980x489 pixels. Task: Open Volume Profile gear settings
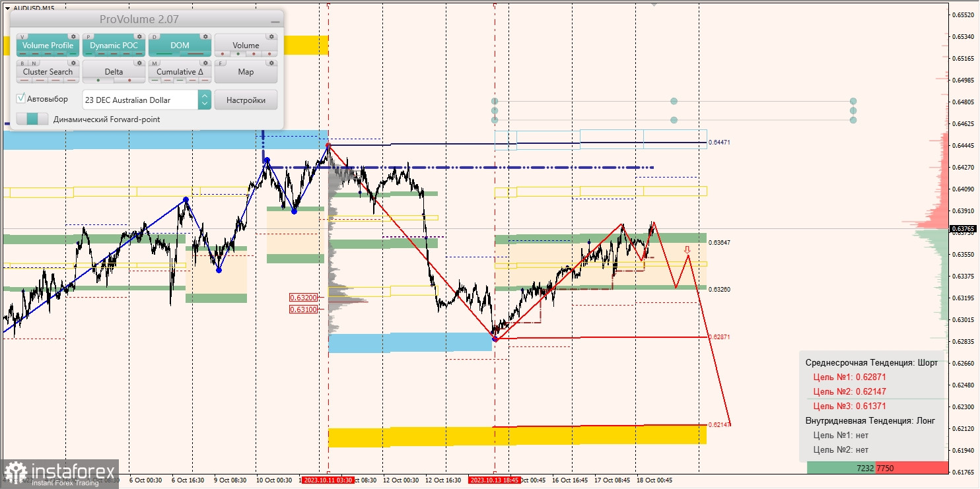tap(73, 36)
